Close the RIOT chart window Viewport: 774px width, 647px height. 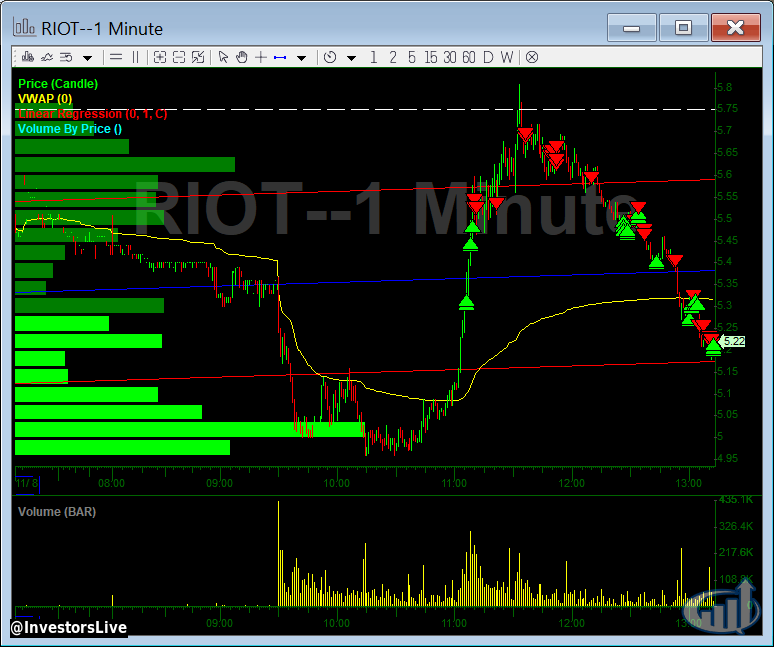pos(735,28)
